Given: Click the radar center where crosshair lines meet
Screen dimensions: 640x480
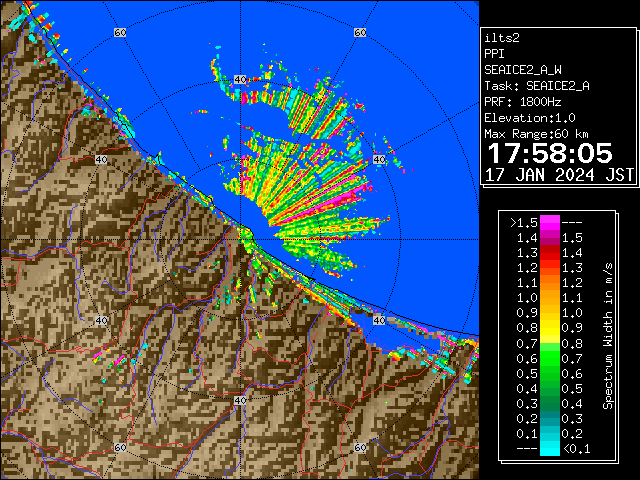Looking at the screenshot, I should pyautogui.click(x=240, y=240).
